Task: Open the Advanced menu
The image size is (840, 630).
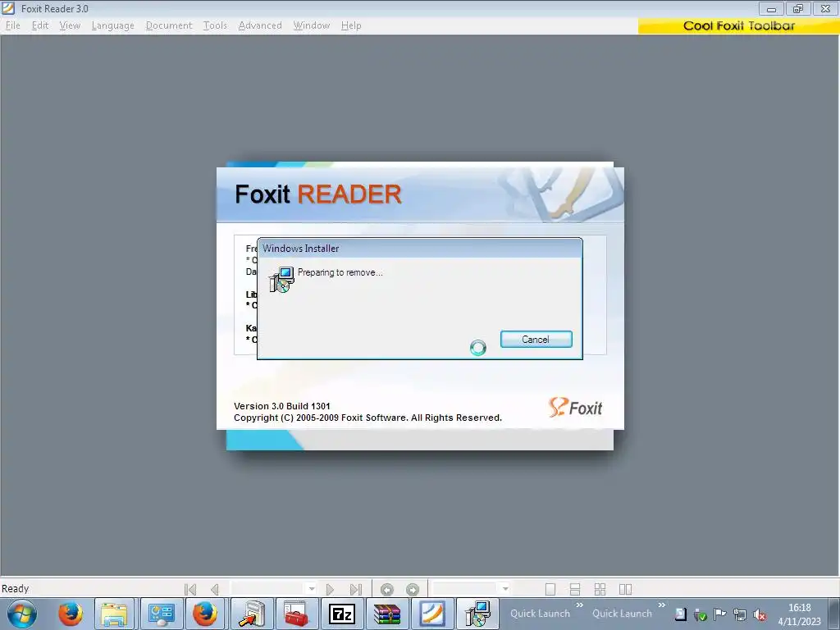Action: (260, 25)
